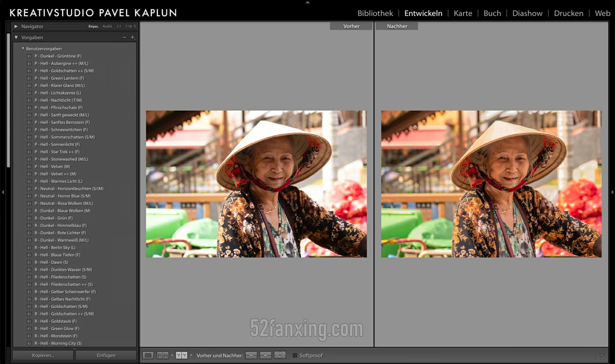Image resolution: width=615 pixels, height=364 pixels.
Task: Click the Kopieren... button
Action: coord(43,356)
